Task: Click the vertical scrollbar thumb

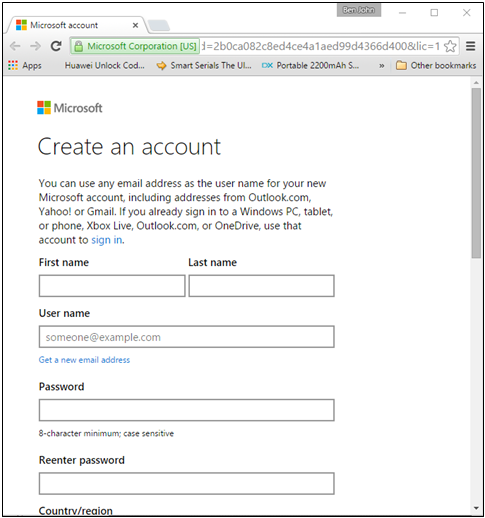Action: click(x=476, y=173)
